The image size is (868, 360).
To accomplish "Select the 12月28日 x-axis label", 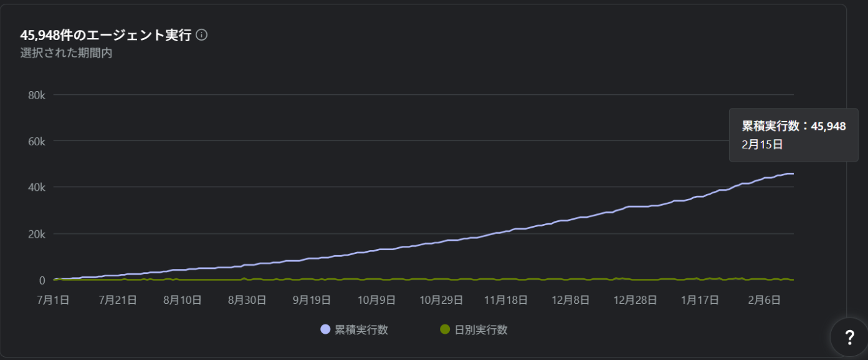I will [x=634, y=299].
